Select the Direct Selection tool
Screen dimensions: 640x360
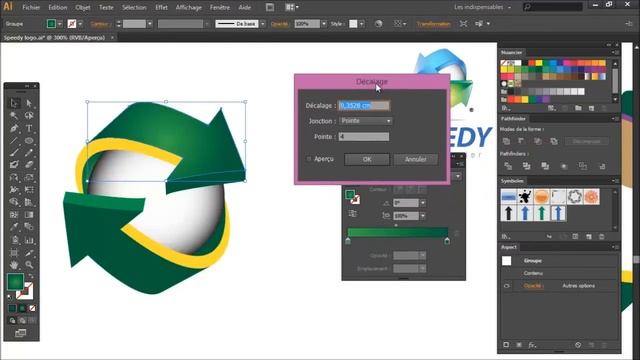click(x=29, y=103)
